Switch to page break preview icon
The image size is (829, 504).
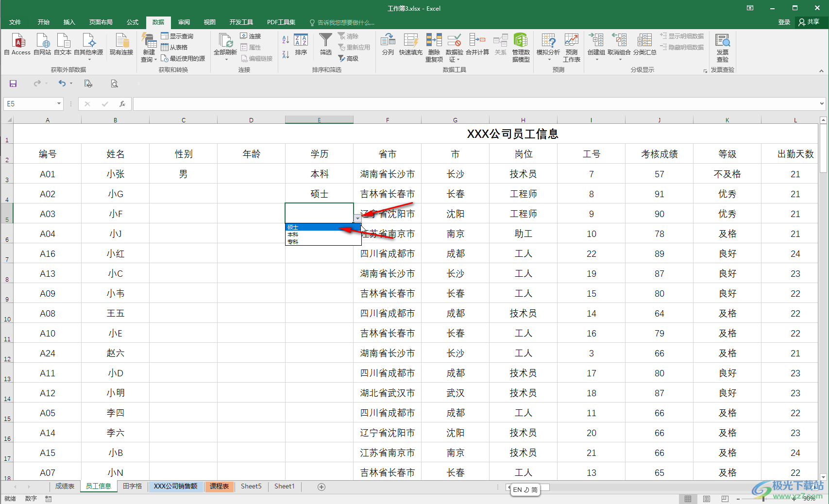point(725,499)
